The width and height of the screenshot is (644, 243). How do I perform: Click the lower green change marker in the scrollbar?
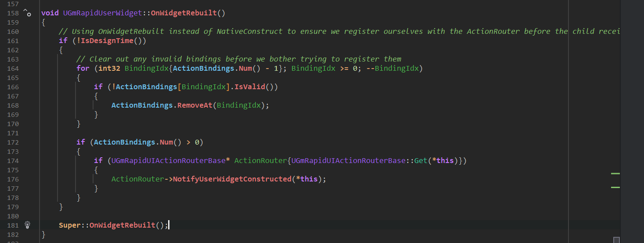coord(615,188)
